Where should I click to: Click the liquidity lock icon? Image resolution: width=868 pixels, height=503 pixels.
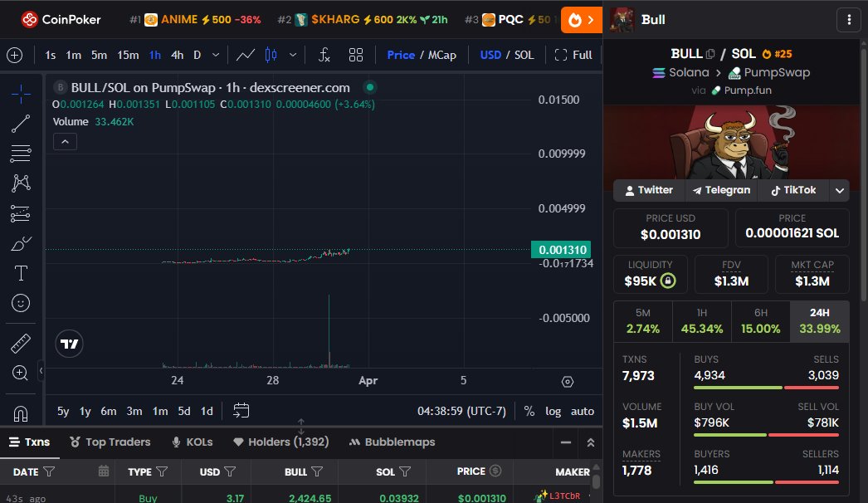click(668, 281)
